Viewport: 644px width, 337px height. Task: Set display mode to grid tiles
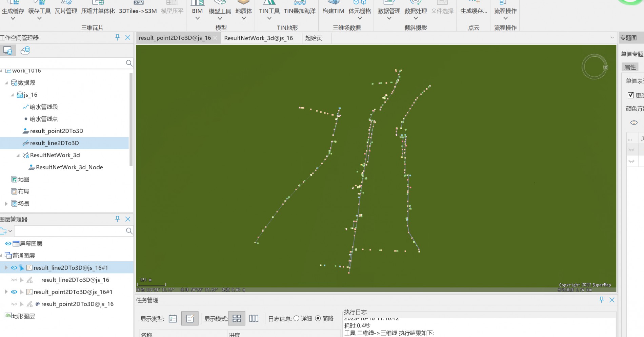237,318
